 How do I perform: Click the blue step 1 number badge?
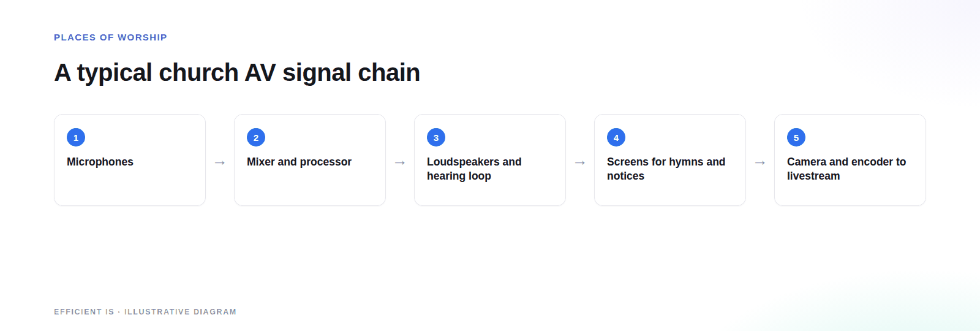pyautogui.click(x=76, y=137)
